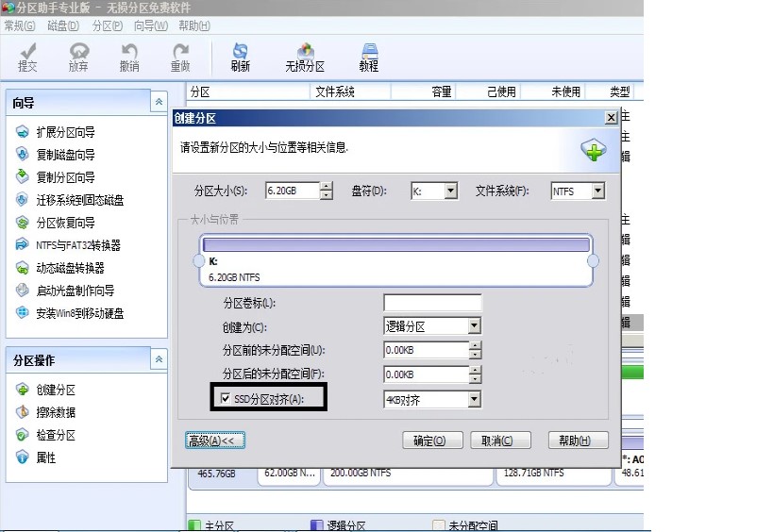Click the 撤销 (undo) toolbar icon
773x532 pixels.
coord(129,58)
